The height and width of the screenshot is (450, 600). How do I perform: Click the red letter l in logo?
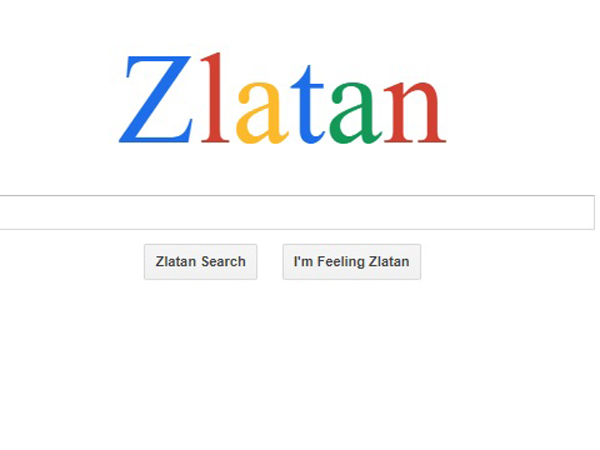tap(214, 98)
